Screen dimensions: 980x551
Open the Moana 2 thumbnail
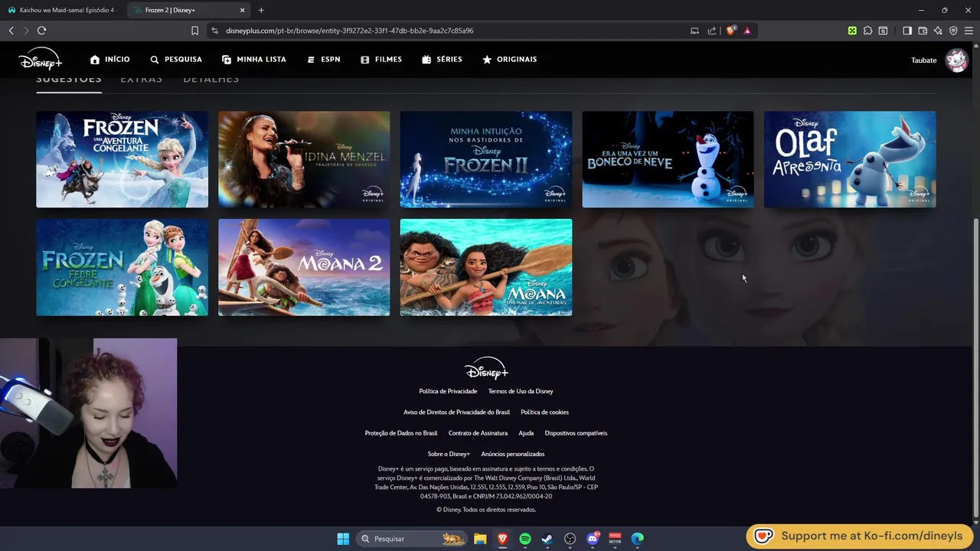pyautogui.click(x=304, y=267)
